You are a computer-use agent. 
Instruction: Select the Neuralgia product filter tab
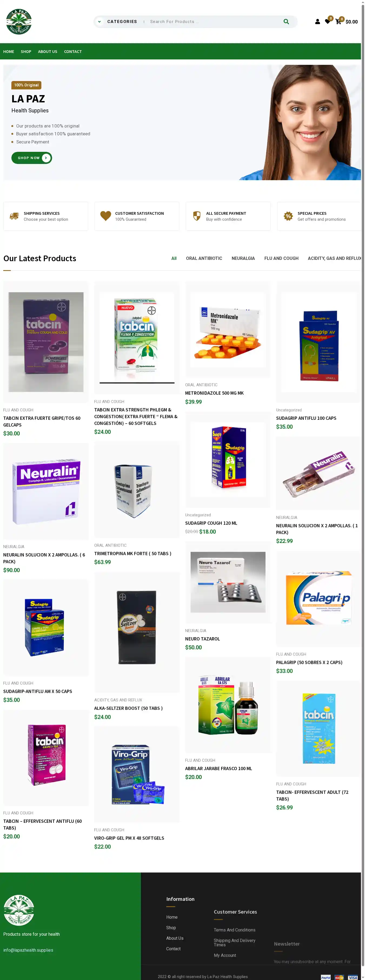(x=243, y=258)
